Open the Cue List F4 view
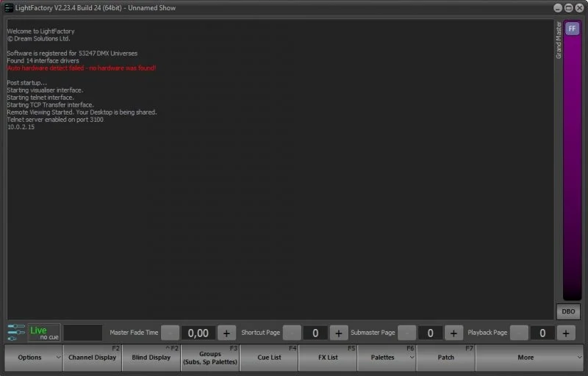Image resolution: width=588 pixels, height=376 pixels. click(x=269, y=358)
